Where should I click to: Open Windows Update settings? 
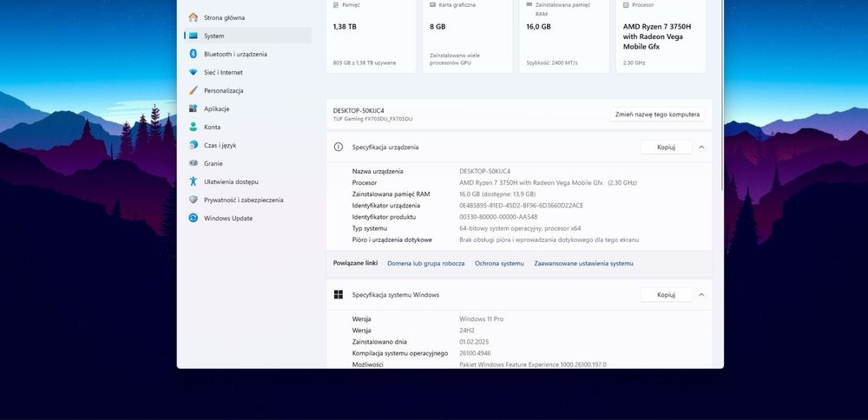tap(247, 218)
